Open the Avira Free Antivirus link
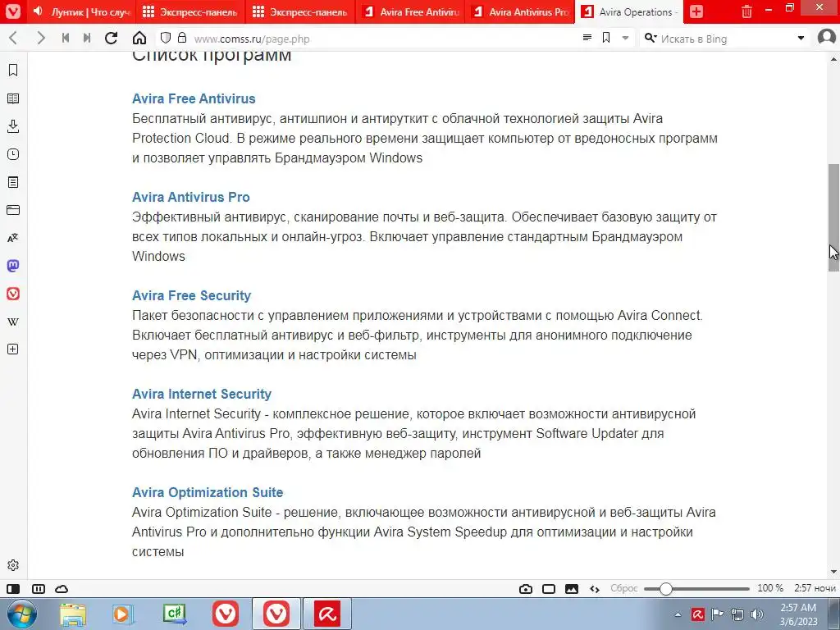 coord(194,98)
